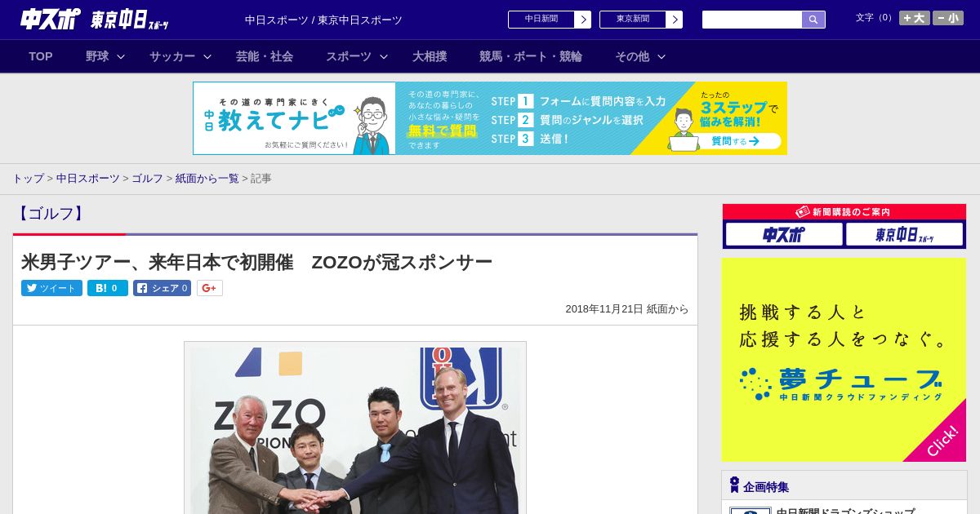Click the arrow beside 東京新聞
Viewport: 980px width, 514px height.
coord(675,20)
